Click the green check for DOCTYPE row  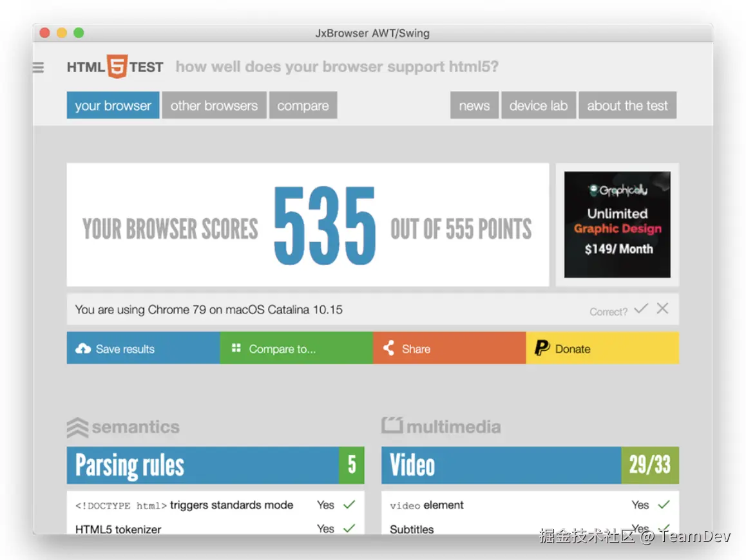click(x=349, y=505)
